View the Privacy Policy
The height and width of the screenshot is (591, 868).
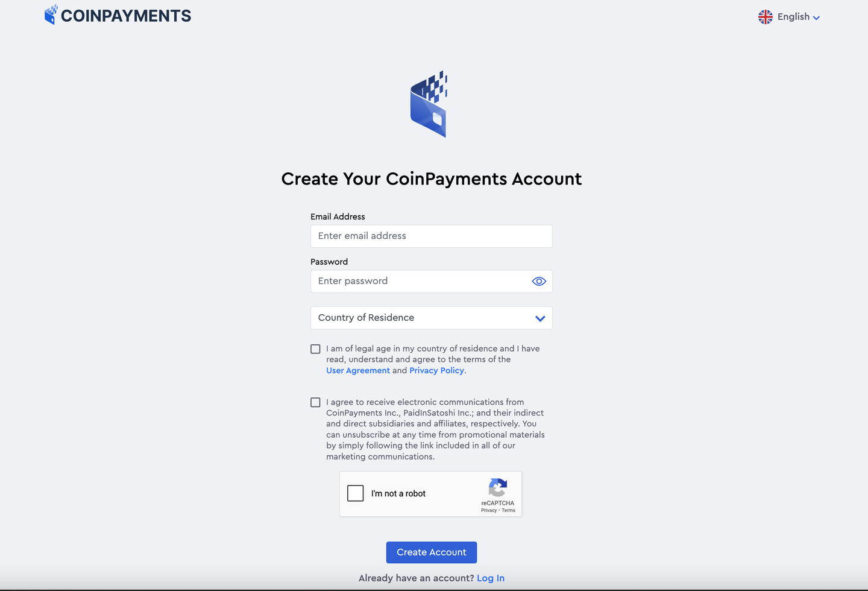(436, 370)
